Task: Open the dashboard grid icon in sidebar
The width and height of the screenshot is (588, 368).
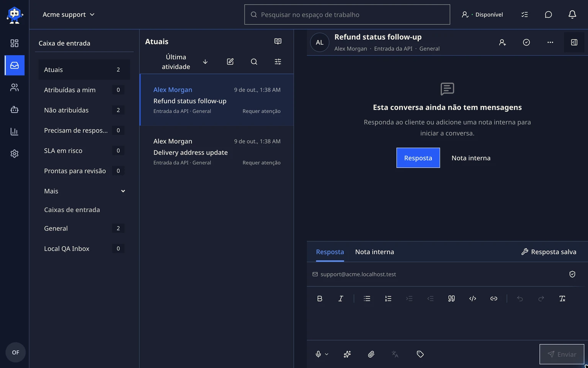Action: [14, 43]
